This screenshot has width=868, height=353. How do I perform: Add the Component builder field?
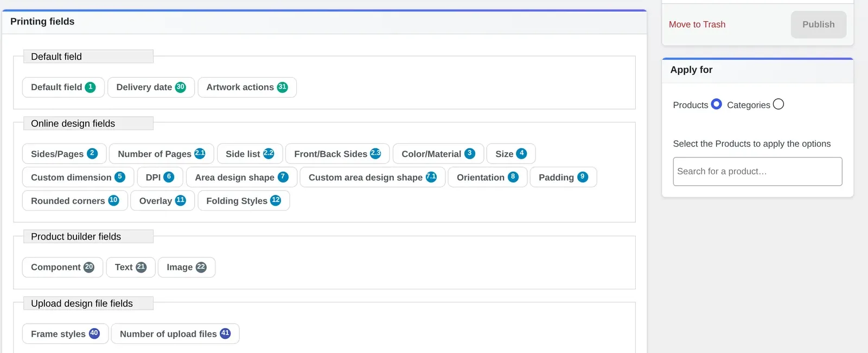click(62, 267)
